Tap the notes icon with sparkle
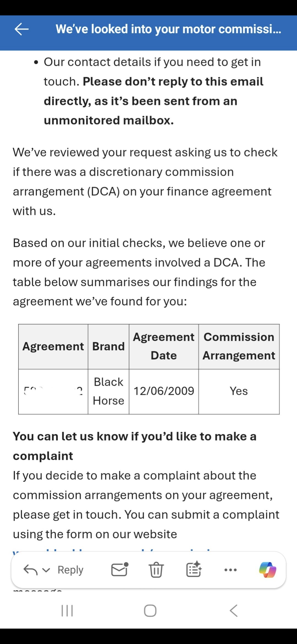 click(x=194, y=569)
